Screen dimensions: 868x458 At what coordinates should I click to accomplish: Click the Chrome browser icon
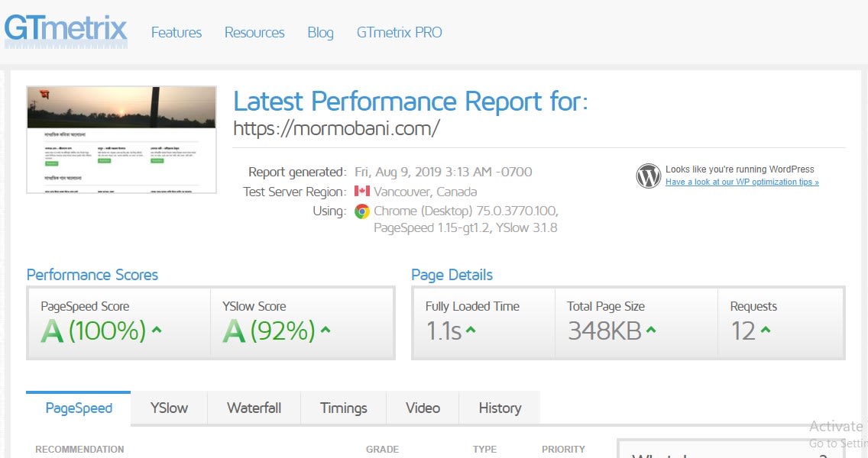[x=361, y=211]
